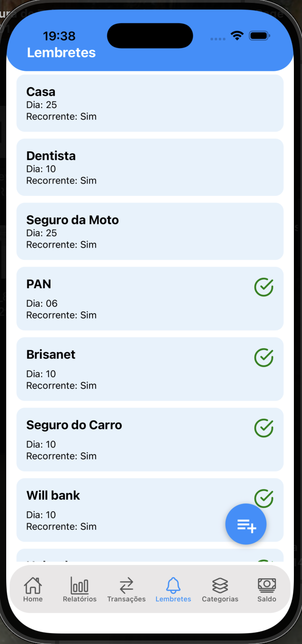Toggle the PAN reminder check mark

pos(263,287)
